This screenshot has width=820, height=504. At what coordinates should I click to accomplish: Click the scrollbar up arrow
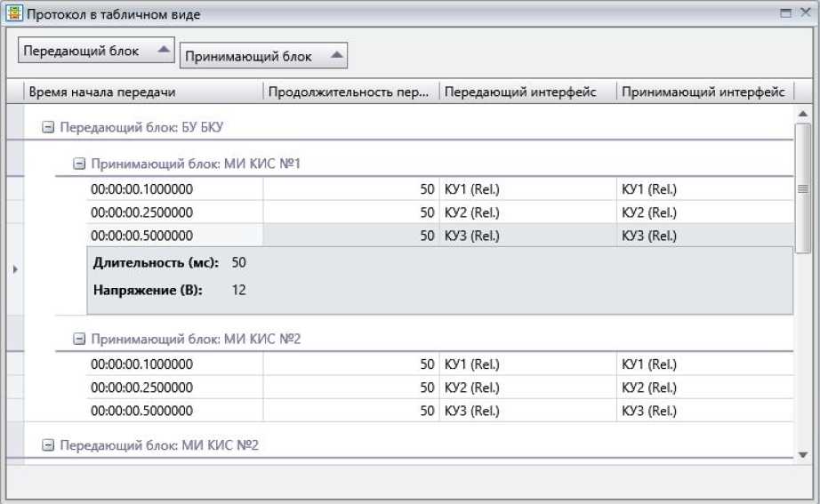click(803, 114)
